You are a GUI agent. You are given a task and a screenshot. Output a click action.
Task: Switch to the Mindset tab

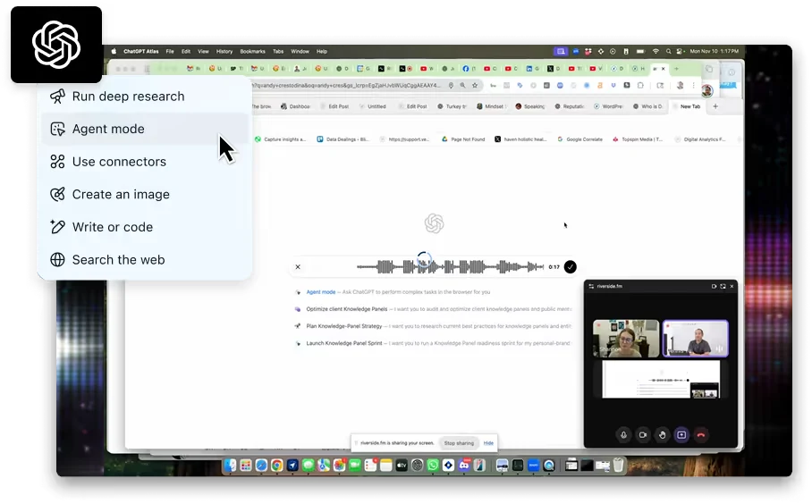point(490,106)
